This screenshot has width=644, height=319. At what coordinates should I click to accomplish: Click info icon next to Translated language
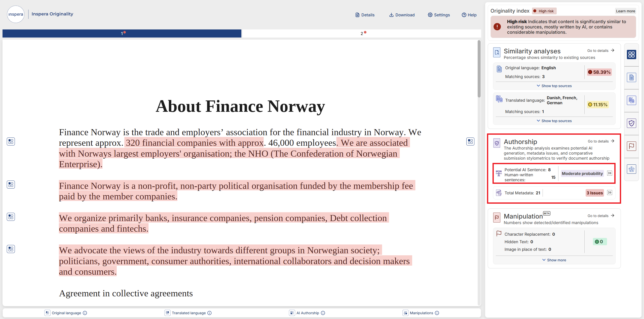210,313
